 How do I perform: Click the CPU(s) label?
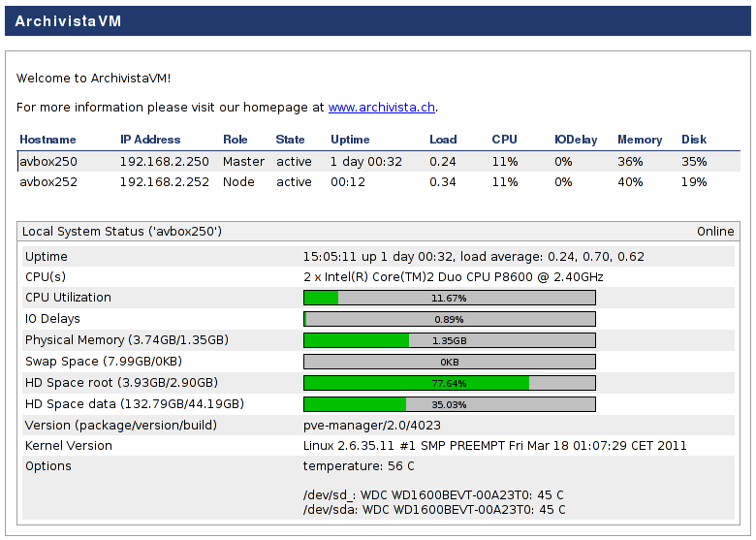click(46, 277)
